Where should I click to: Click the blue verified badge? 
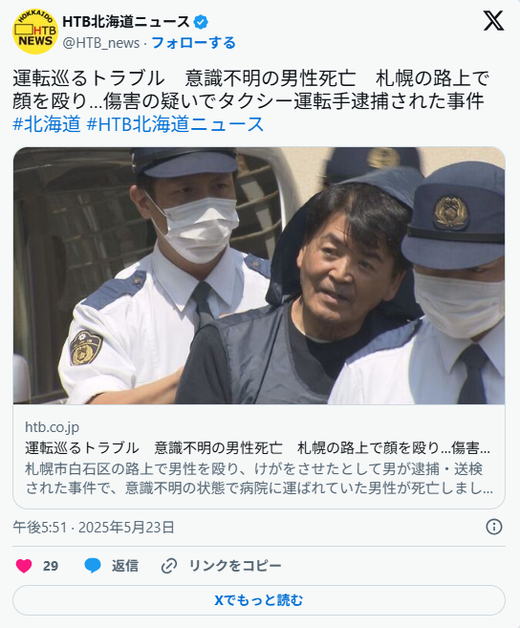pyautogui.click(x=200, y=22)
